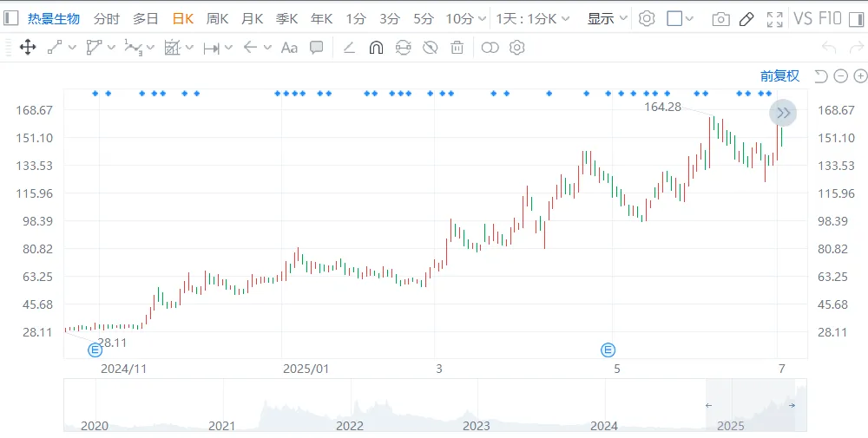Expand the 10分 interval dropdown
868x438 pixels.
coord(465,18)
